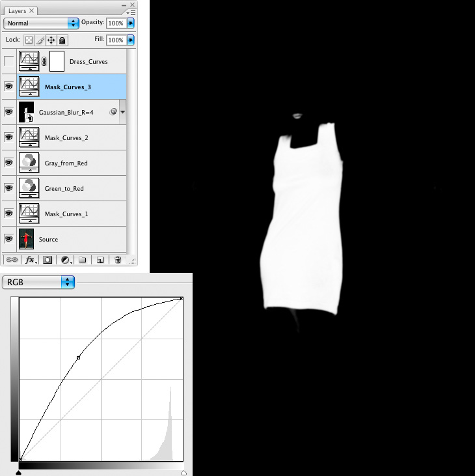The image size is (475, 476).
Task: Click the white point slider under curve
Action: pyautogui.click(x=183, y=473)
